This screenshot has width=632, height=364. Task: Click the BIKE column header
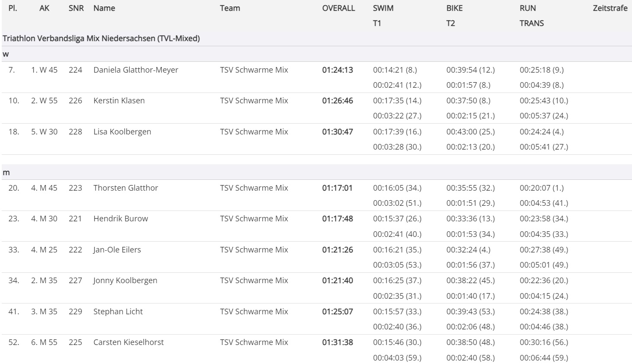click(x=454, y=8)
